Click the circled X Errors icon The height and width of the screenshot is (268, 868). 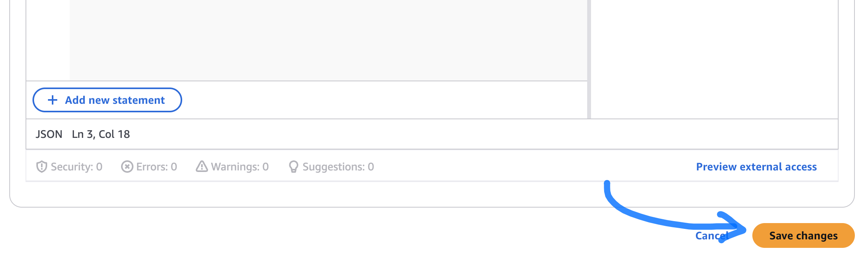click(127, 167)
